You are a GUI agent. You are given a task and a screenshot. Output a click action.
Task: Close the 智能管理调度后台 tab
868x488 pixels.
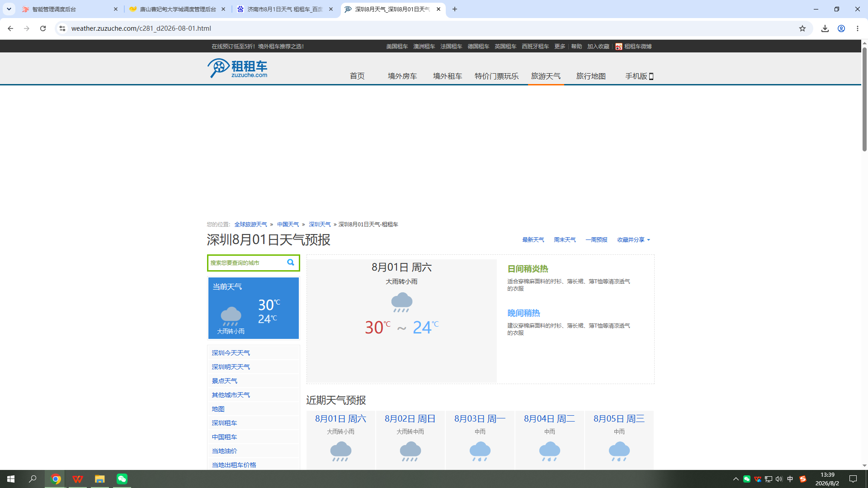pyautogui.click(x=116, y=9)
